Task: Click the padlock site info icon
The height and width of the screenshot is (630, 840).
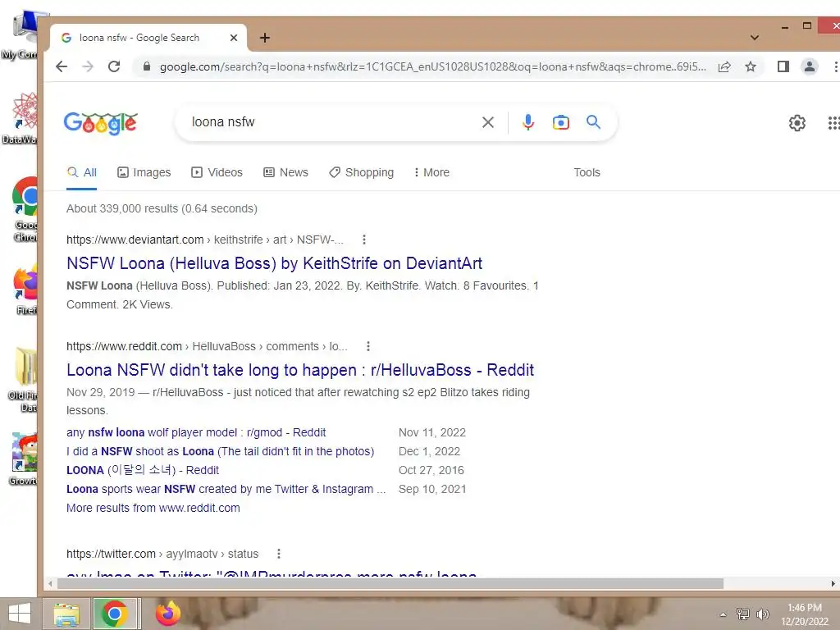Action: (146, 66)
